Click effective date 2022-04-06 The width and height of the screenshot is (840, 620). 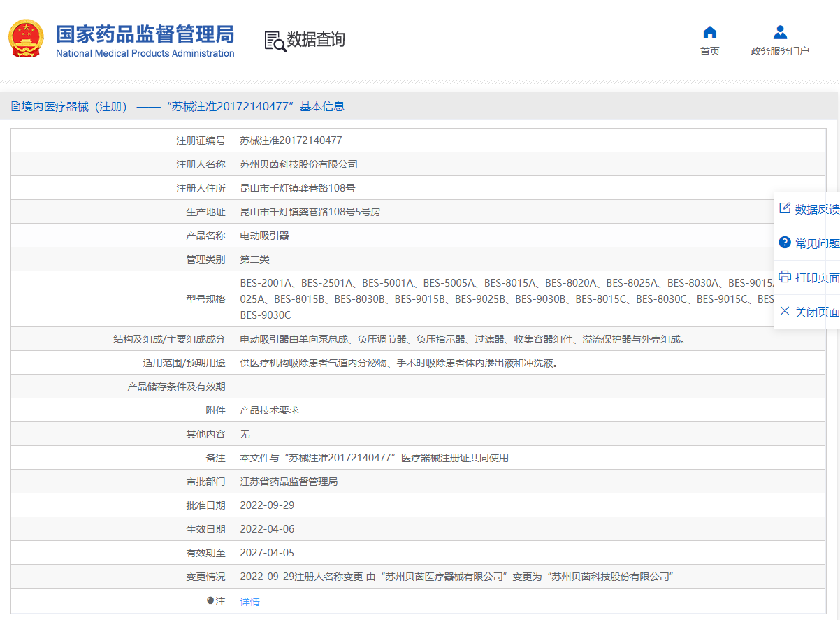tap(267, 529)
